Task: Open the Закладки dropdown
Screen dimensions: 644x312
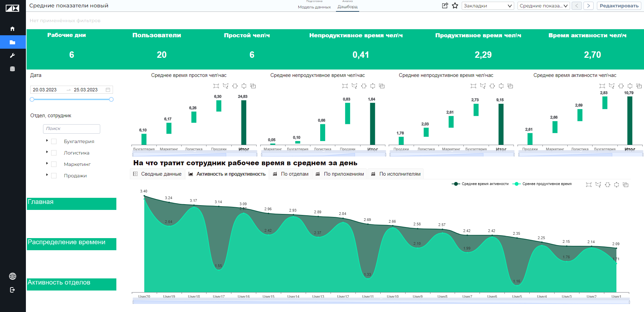Action: (x=488, y=6)
